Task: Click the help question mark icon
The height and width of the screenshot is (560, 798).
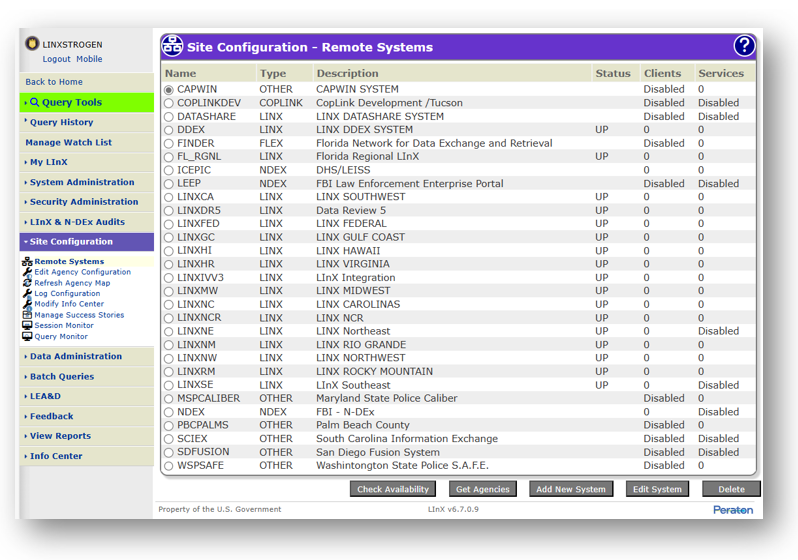Action: [x=743, y=46]
